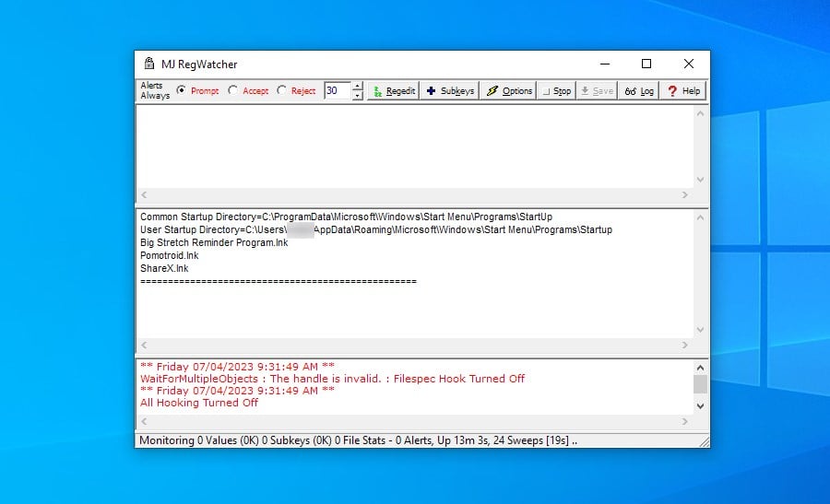
Task: Click the top pane's scroll right arrow
Action: click(x=685, y=194)
